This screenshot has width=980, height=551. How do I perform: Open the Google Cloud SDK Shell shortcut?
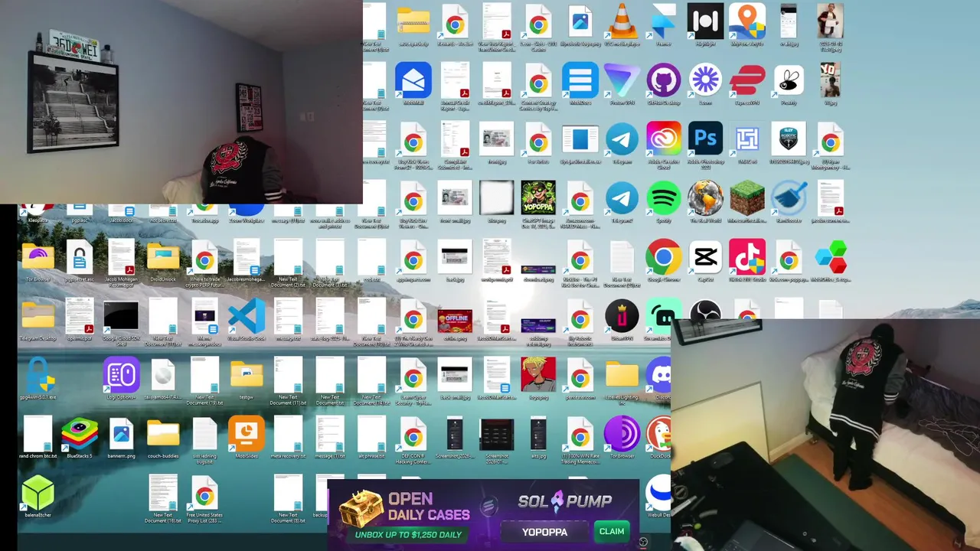click(121, 316)
